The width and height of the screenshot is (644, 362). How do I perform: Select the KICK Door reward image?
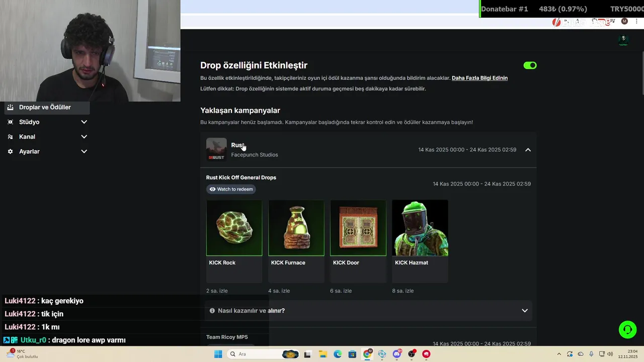pyautogui.click(x=358, y=228)
